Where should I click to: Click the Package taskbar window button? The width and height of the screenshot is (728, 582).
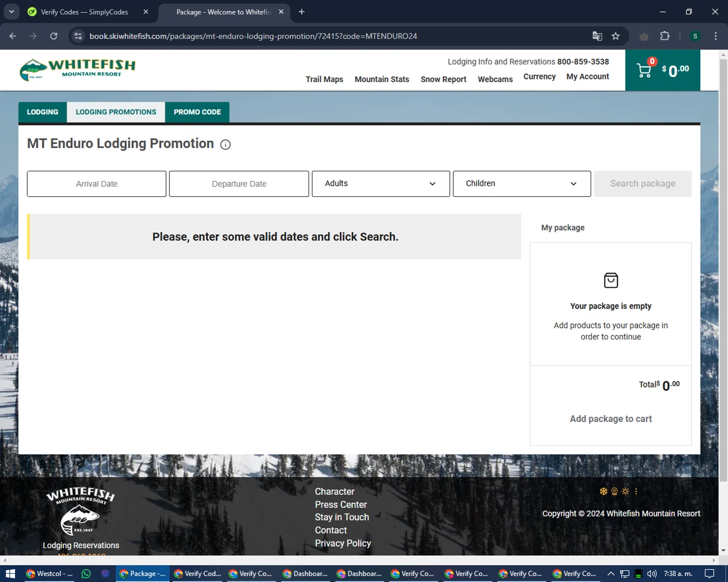pos(143,574)
